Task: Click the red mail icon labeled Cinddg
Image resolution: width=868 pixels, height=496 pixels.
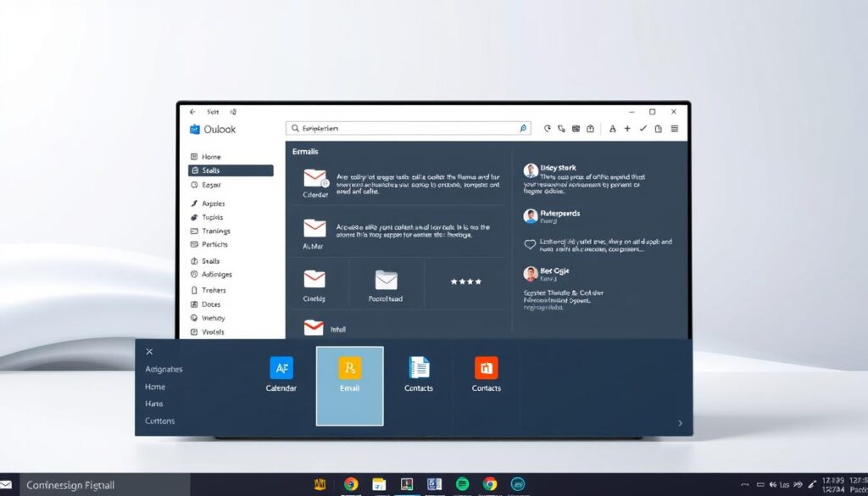Action: pyautogui.click(x=314, y=278)
